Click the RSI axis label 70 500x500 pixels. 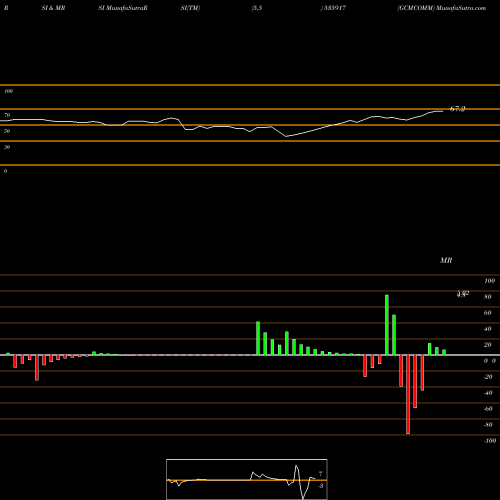7,115
